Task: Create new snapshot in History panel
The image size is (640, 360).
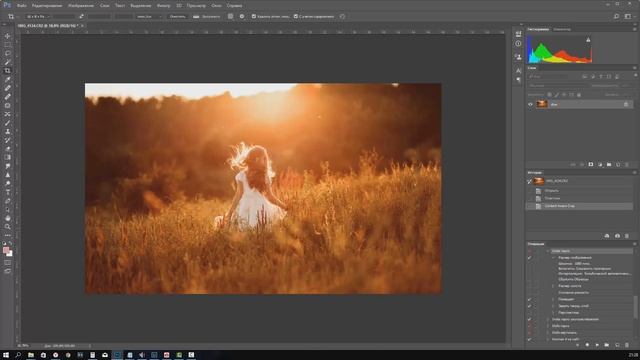Action: pos(617,236)
